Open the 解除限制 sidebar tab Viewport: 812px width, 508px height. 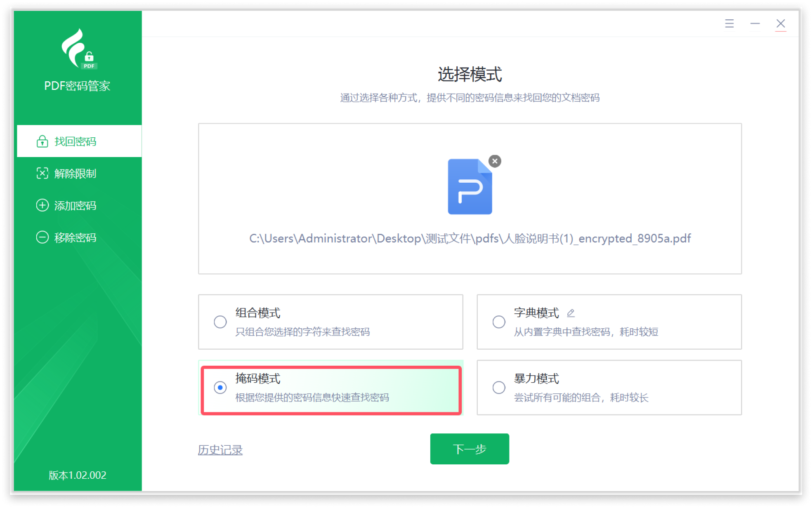click(79, 173)
